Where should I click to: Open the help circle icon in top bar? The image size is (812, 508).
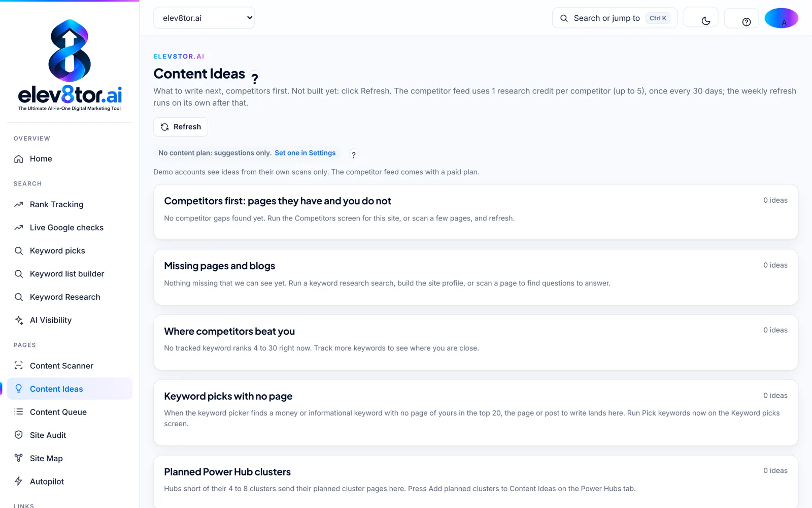746,22
